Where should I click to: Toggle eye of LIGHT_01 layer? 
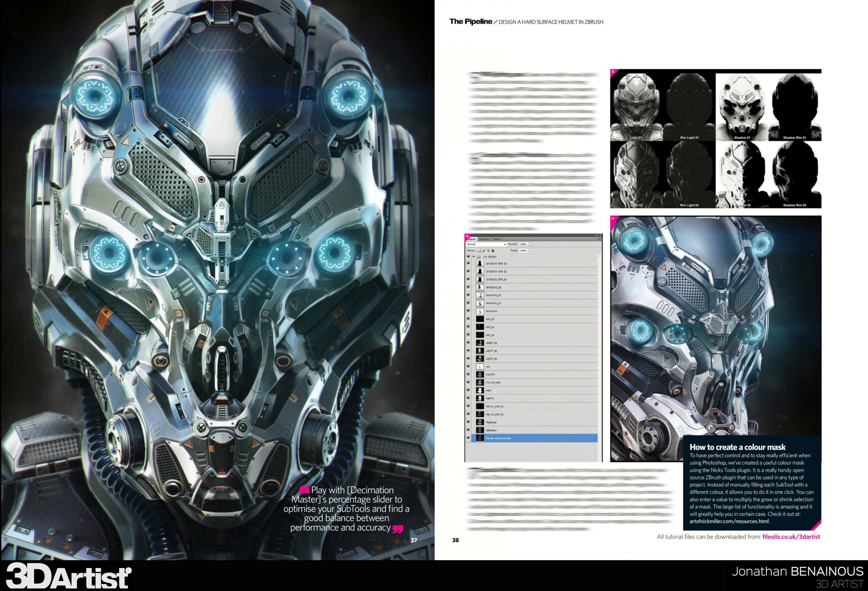pyautogui.click(x=468, y=359)
